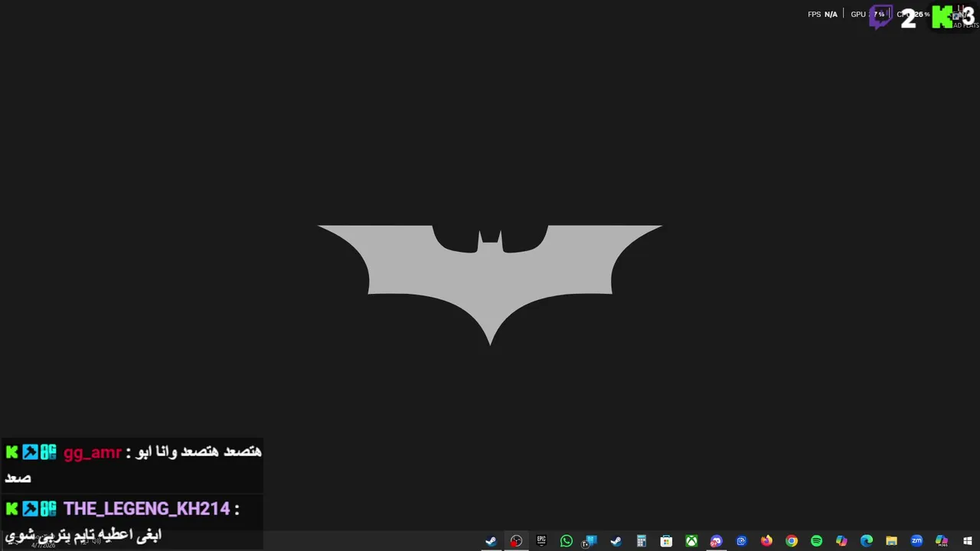Click the Kick badge beside THE_LEGENG_KH214
Image resolution: width=980 pixels, height=551 pixels.
(11, 509)
